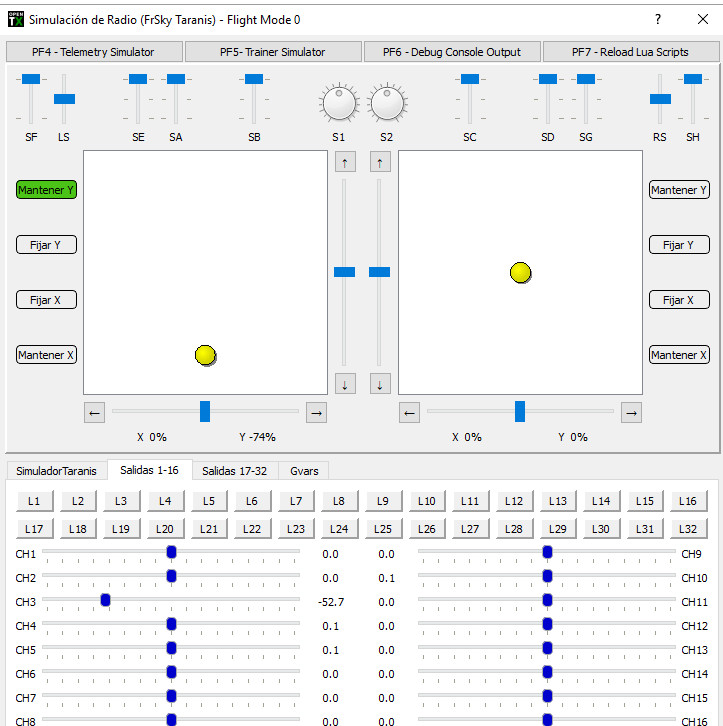This screenshot has width=723, height=726.
Task: Enable Mantener X on the right stick
Action: pyautogui.click(x=679, y=355)
